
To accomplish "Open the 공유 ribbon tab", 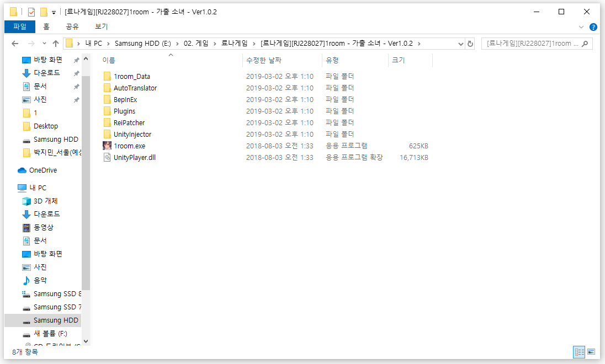I will [72, 26].
